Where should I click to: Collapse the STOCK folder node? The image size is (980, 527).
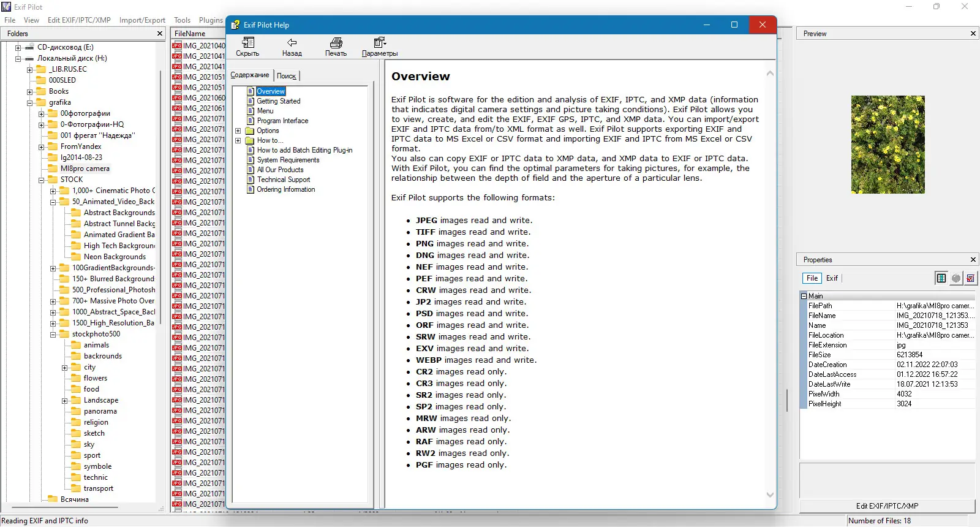pos(41,180)
